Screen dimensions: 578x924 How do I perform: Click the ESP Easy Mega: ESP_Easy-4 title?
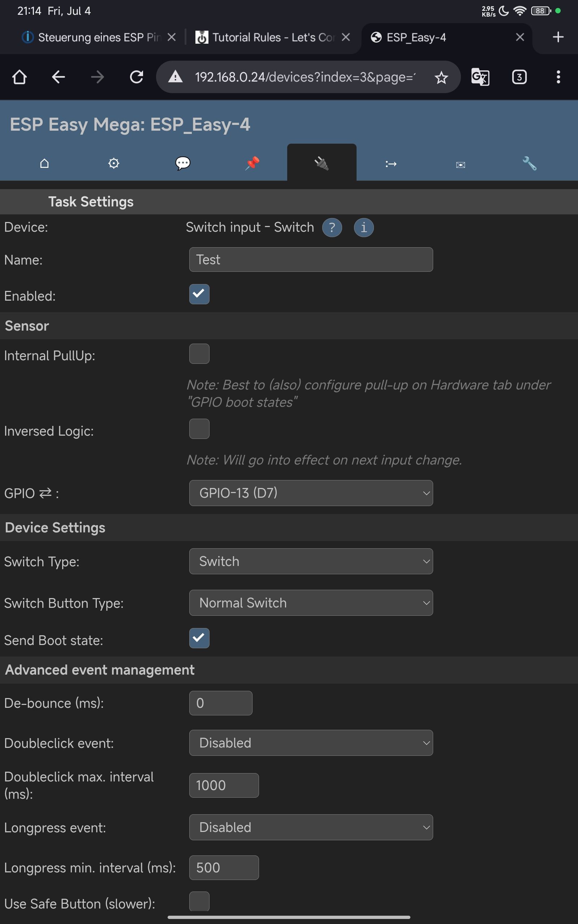tap(130, 124)
